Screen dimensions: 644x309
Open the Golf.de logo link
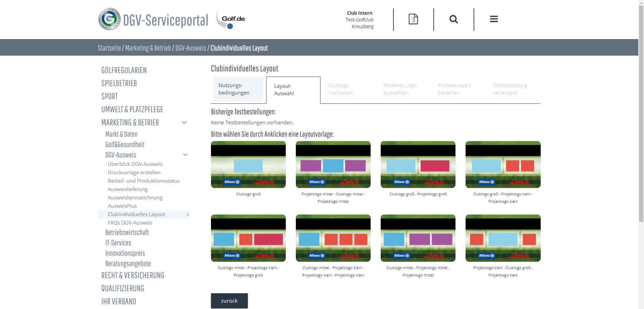[231, 19]
